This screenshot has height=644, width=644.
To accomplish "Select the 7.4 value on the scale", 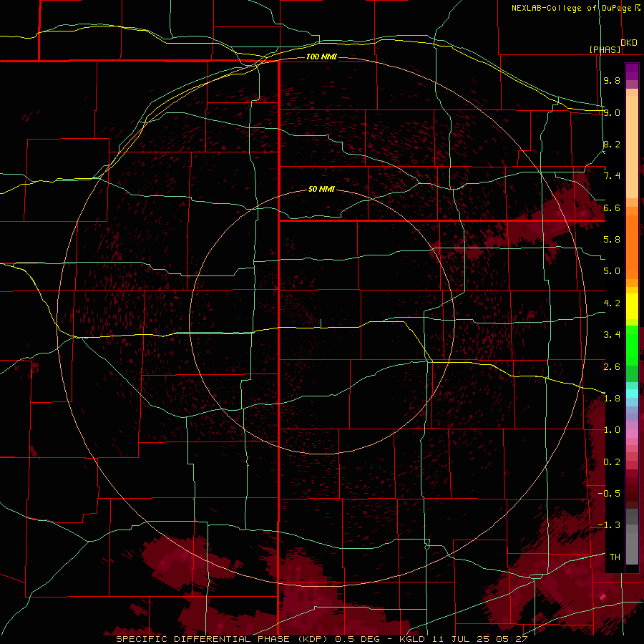I will pyautogui.click(x=612, y=176).
